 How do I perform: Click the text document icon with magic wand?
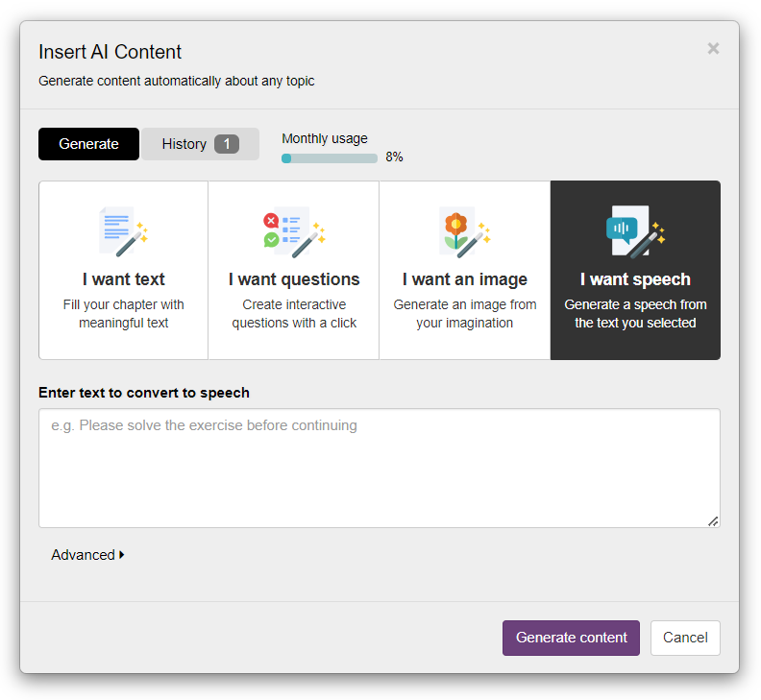click(123, 231)
